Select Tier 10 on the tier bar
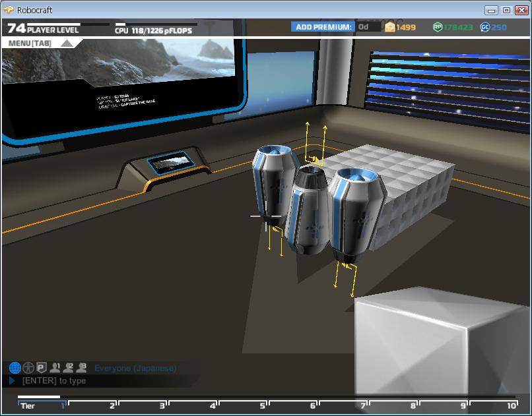This screenshot has width=532, height=416. [x=494, y=405]
